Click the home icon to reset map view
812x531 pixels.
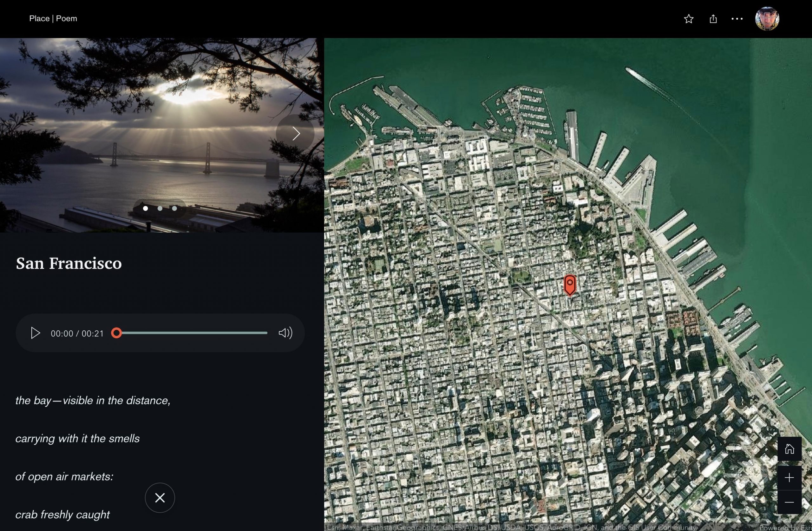pos(789,448)
